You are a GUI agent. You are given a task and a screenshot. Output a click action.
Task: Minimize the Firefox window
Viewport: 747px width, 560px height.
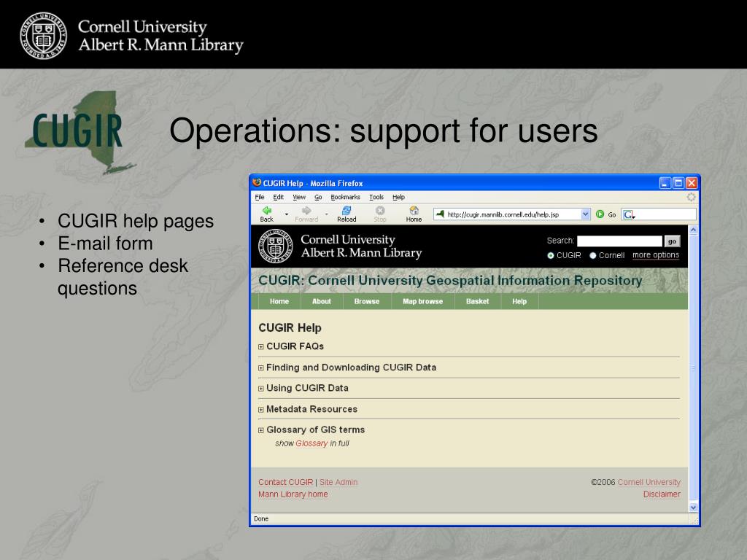point(665,183)
